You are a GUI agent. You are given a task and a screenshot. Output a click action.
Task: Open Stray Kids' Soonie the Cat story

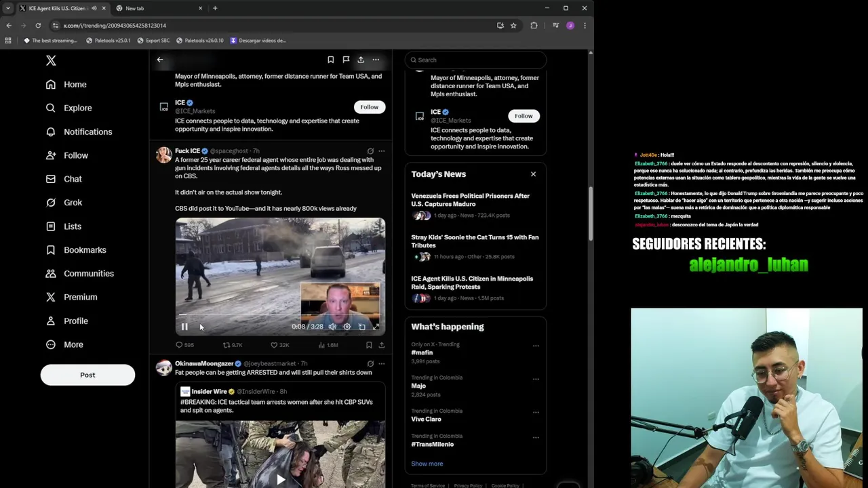click(475, 247)
